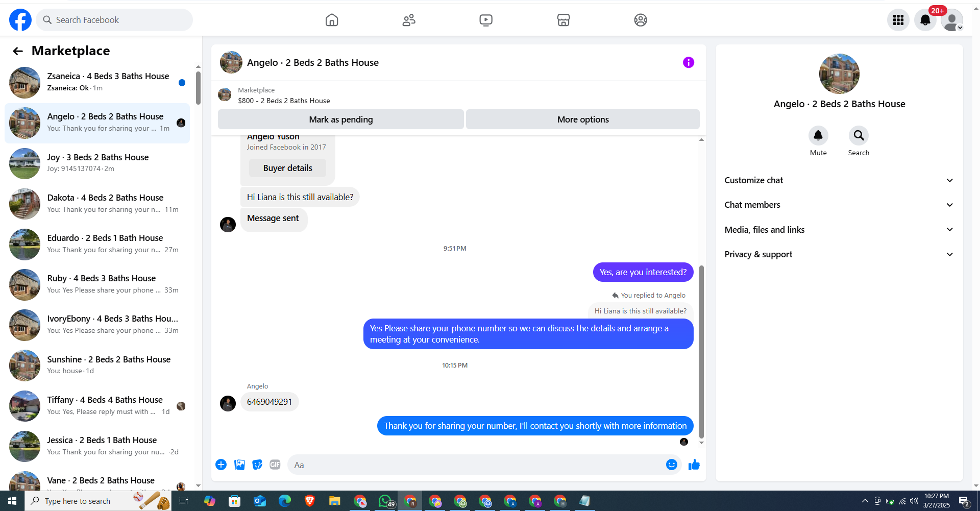Open the emoji picker in message box

pos(672,465)
